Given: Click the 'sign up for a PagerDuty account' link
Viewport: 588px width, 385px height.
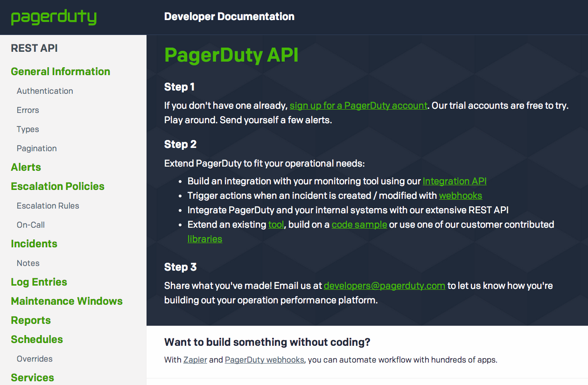Looking at the screenshot, I should tap(358, 105).
